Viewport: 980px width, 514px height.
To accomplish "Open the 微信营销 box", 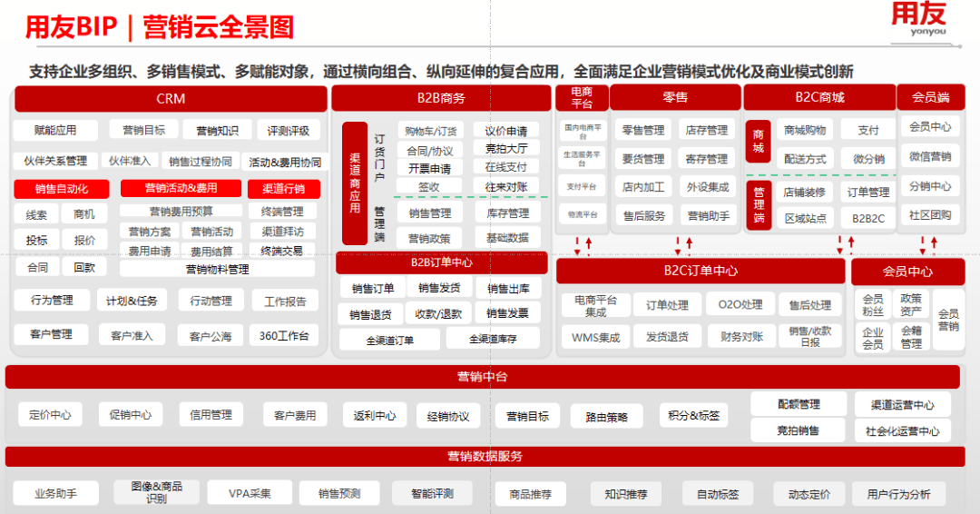I will (x=930, y=156).
